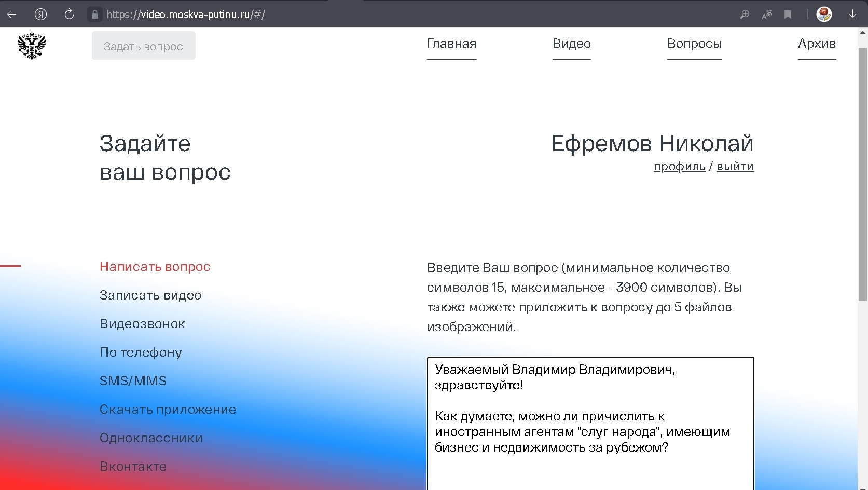Go to the "Главная" menu item
Image resolution: width=868 pixels, height=490 pixels.
pyautogui.click(x=451, y=44)
